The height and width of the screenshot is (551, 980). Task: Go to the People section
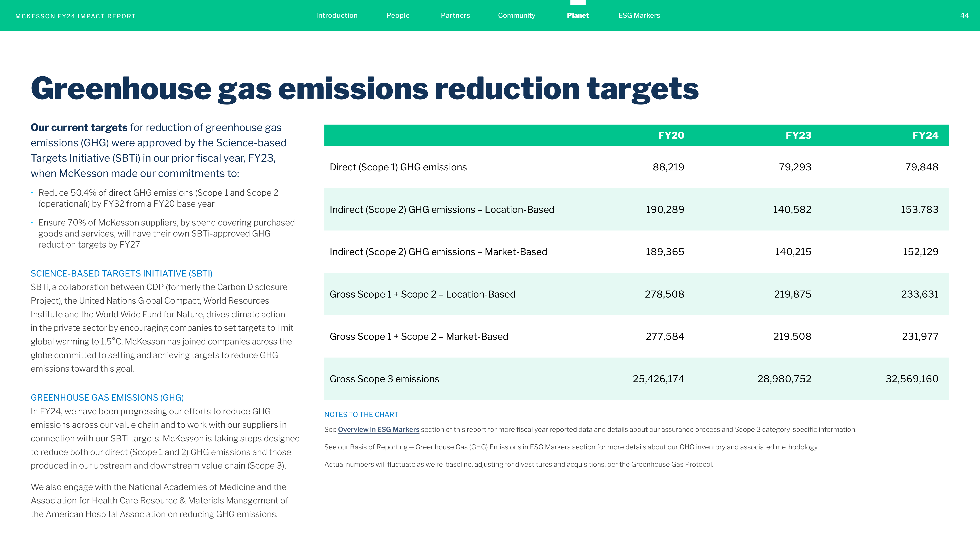[398, 16]
